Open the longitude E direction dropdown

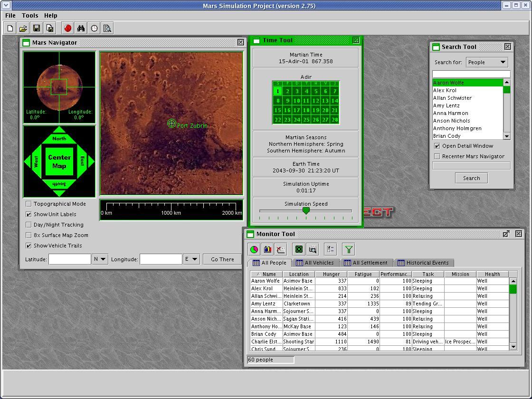(191, 259)
